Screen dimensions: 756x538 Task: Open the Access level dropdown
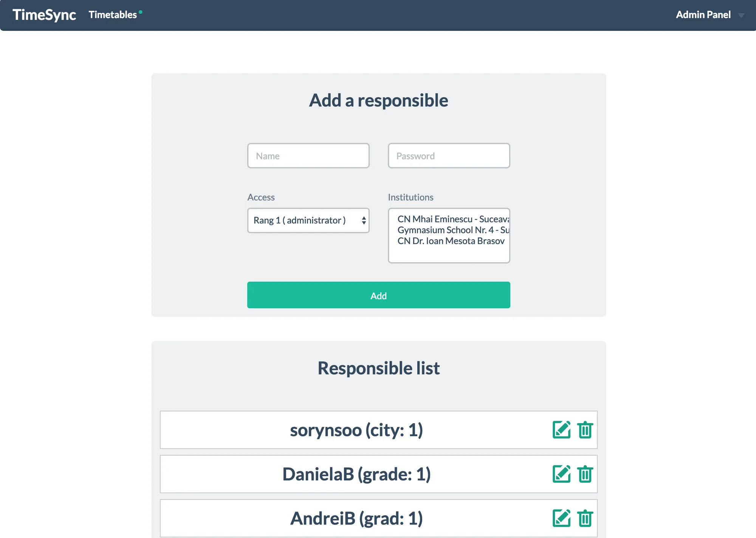(308, 220)
